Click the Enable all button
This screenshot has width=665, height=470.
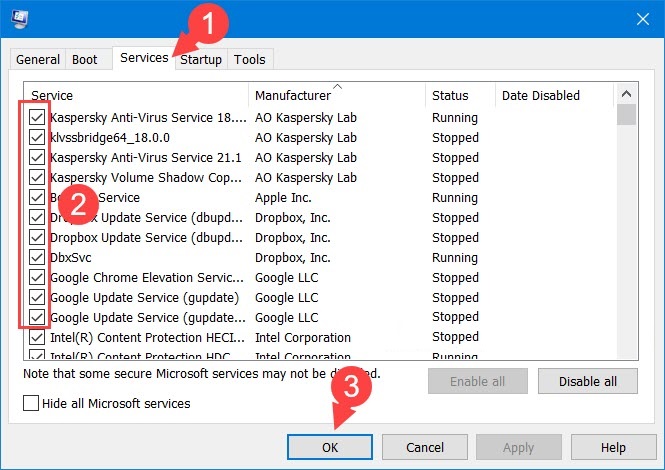tap(478, 381)
